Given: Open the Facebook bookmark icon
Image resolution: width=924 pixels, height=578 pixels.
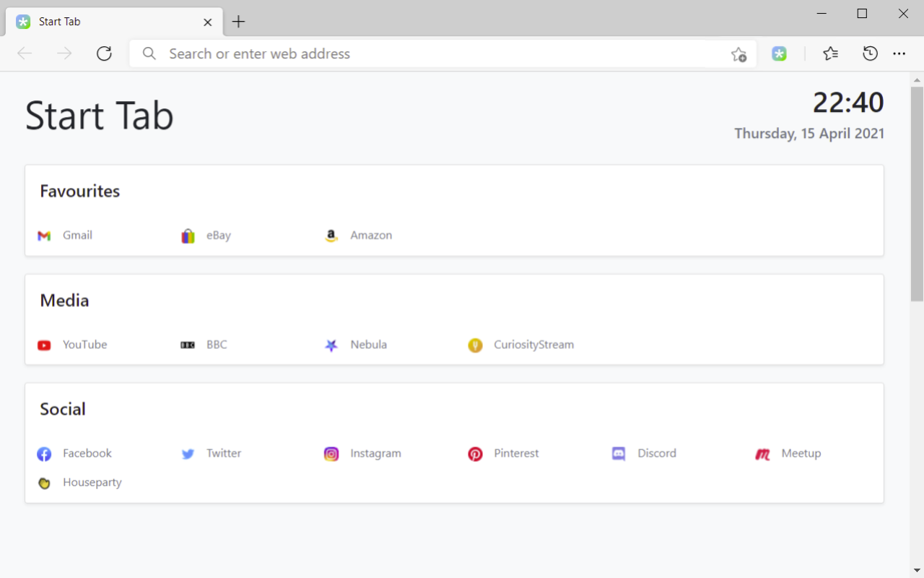Looking at the screenshot, I should point(44,454).
